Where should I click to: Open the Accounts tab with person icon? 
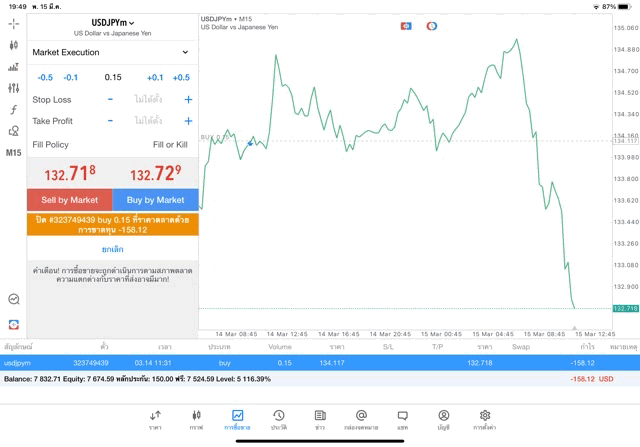pyautogui.click(x=444, y=420)
